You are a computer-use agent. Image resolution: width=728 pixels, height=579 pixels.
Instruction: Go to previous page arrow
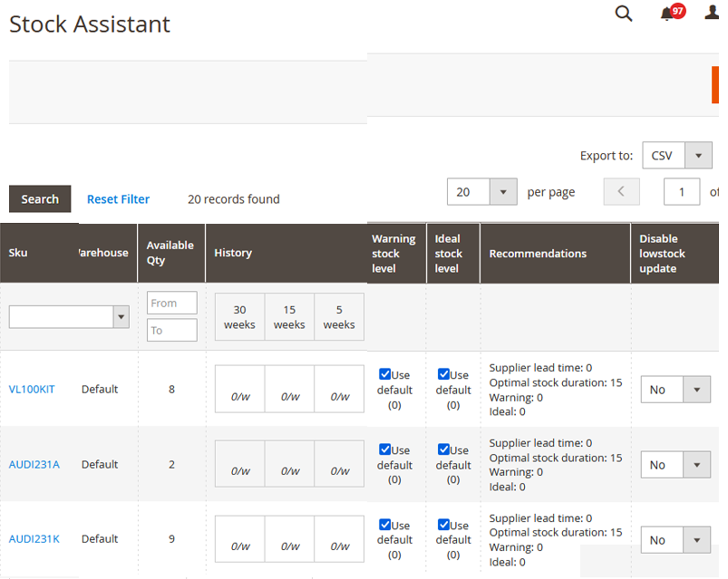pos(621,192)
